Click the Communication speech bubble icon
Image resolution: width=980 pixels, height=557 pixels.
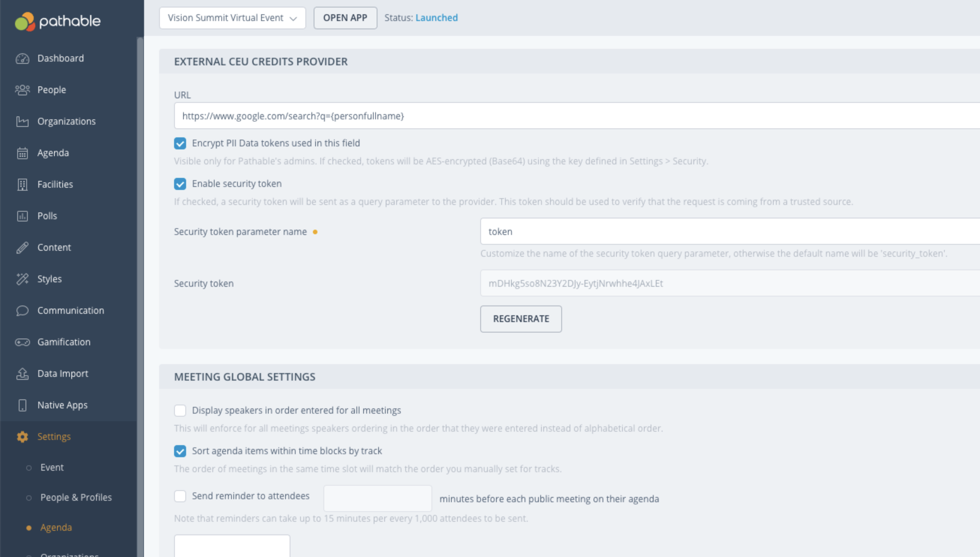(22, 311)
